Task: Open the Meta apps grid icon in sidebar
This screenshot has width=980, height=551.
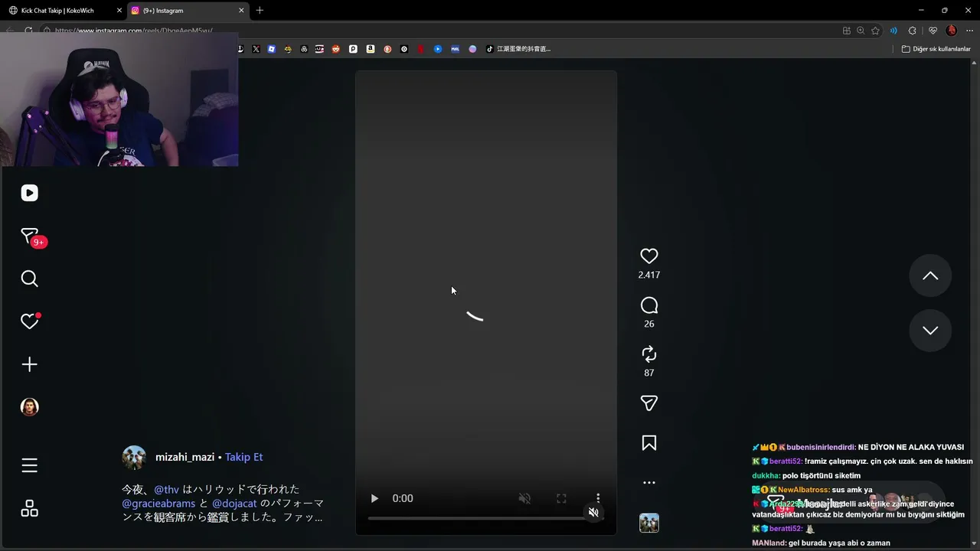Action: (29, 508)
